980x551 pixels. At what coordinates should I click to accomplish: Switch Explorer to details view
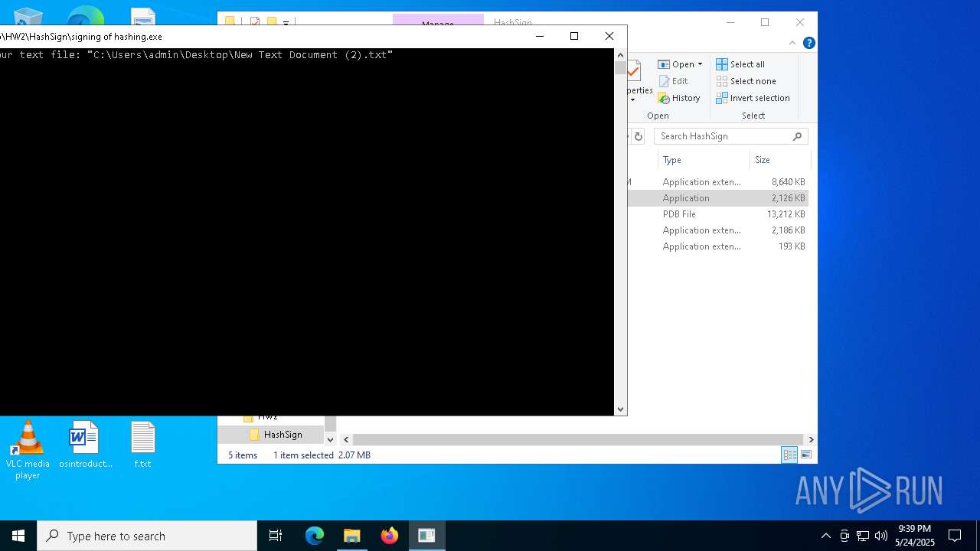pos(789,455)
